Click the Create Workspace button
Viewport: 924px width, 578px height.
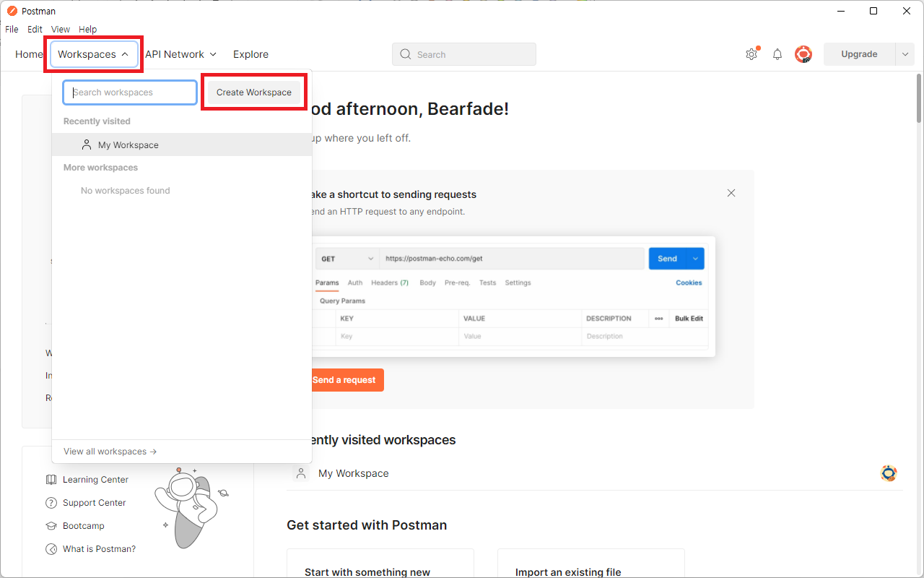(x=254, y=92)
